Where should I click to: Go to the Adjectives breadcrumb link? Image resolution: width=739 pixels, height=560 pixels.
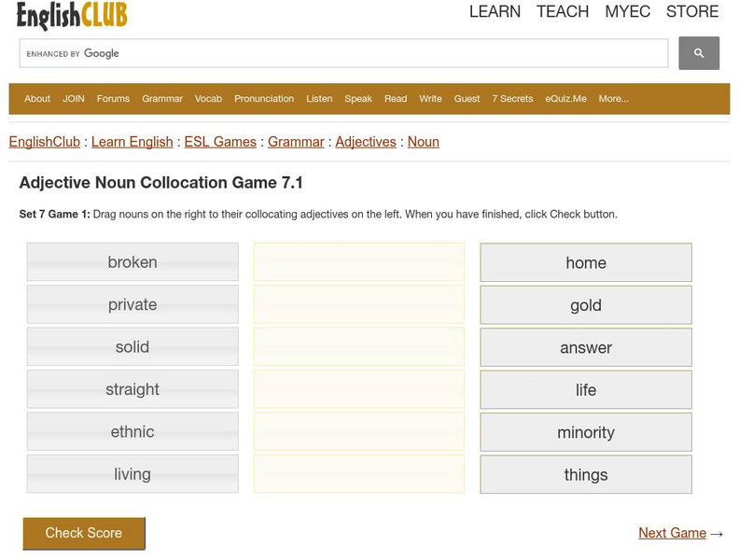pos(366,142)
